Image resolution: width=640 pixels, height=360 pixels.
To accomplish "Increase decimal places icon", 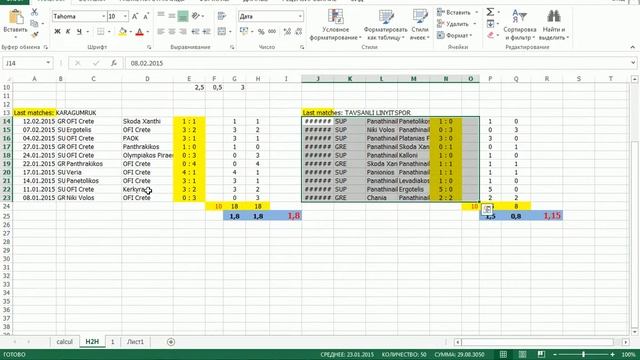I will click(287, 31).
